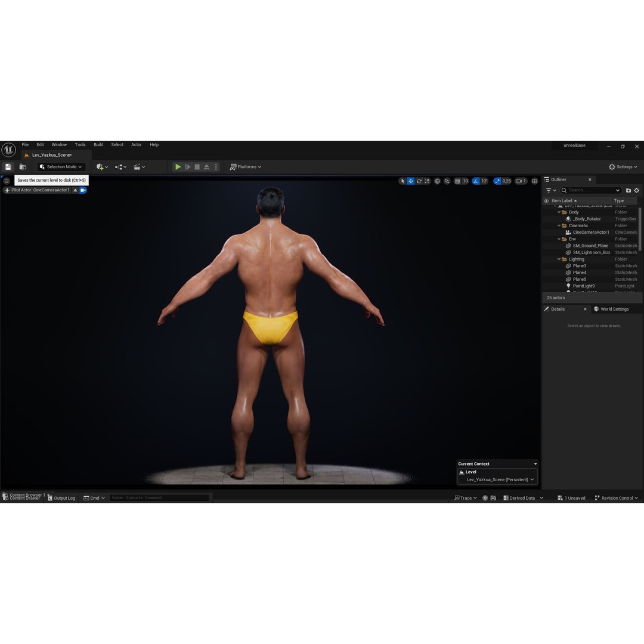Screen dimensions: 644x644
Task: Open the Help menu
Action: 154,144
